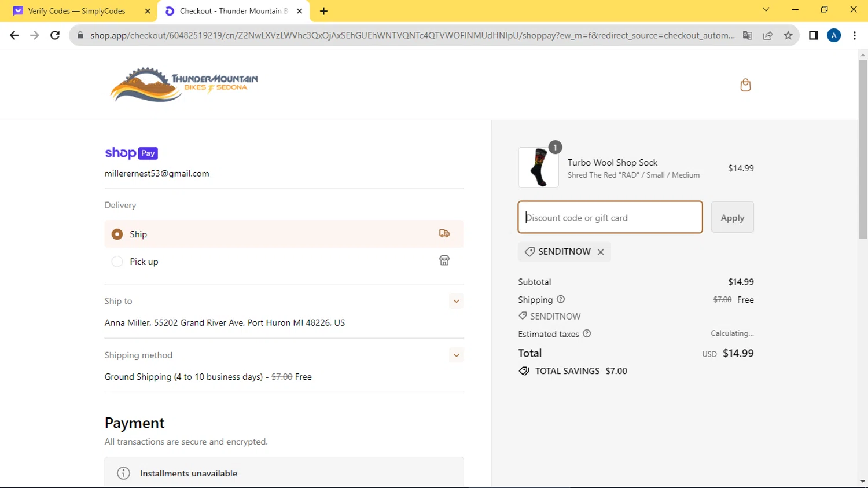
Task: Click the Apply discount button
Action: [733, 217]
